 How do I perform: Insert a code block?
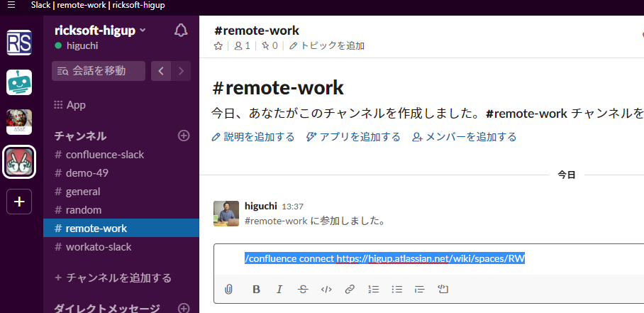coord(443,289)
